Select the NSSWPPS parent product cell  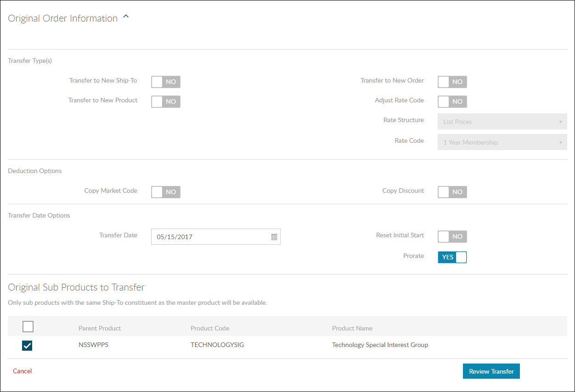(x=93, y=345)
